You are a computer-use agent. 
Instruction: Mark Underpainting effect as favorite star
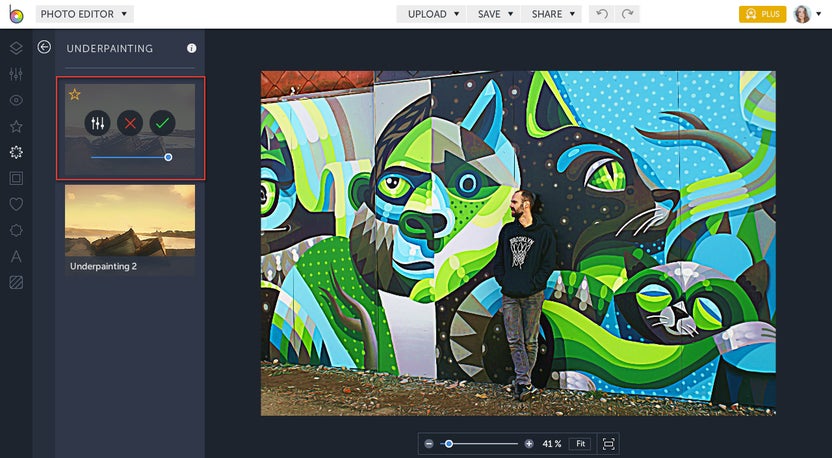tap(74, 94)
